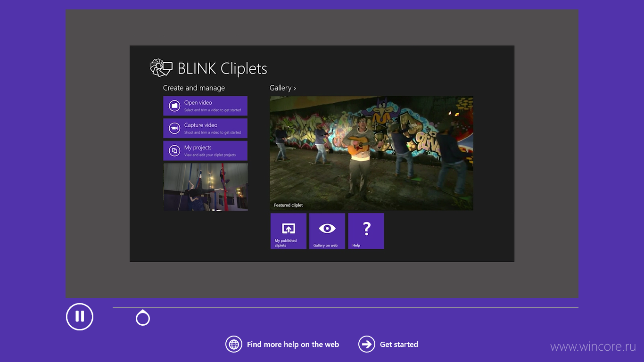644x362 pixels.
Task: Expand the Gallery heading chevron
Action: coord(295,88)
